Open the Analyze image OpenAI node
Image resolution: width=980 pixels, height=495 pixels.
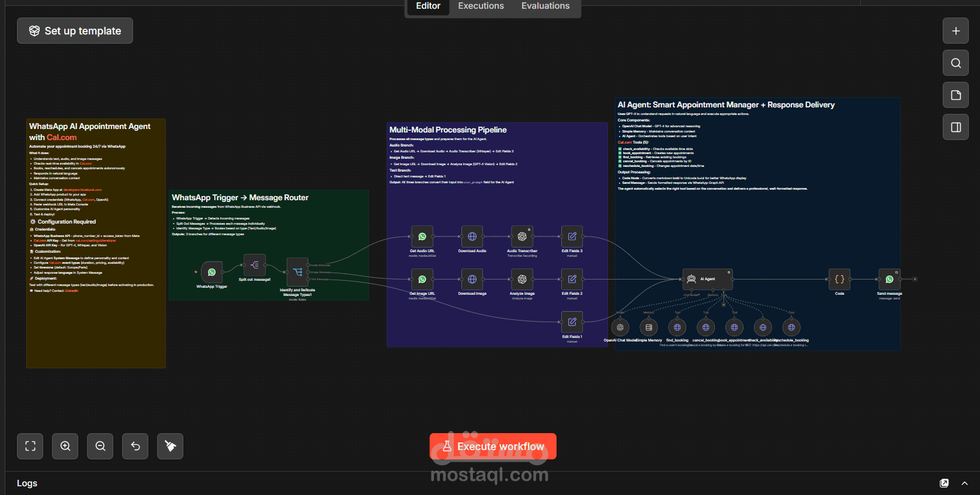pyautogui.click(x=522, y=279)
